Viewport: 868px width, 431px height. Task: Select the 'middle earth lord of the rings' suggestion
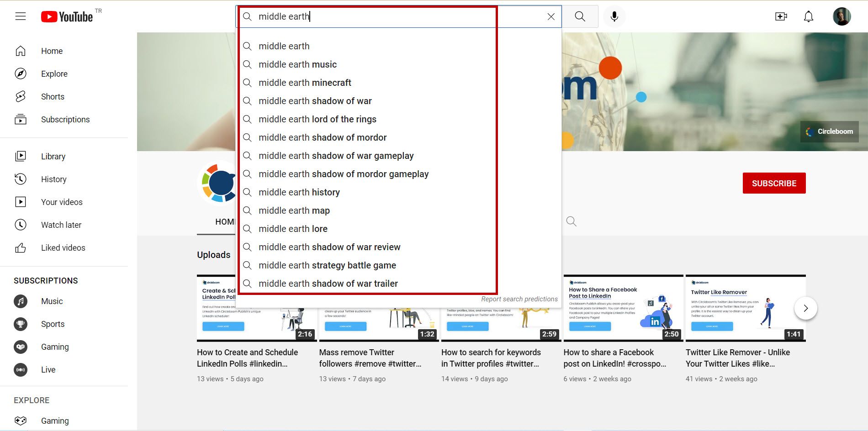[x=318, y=119]
